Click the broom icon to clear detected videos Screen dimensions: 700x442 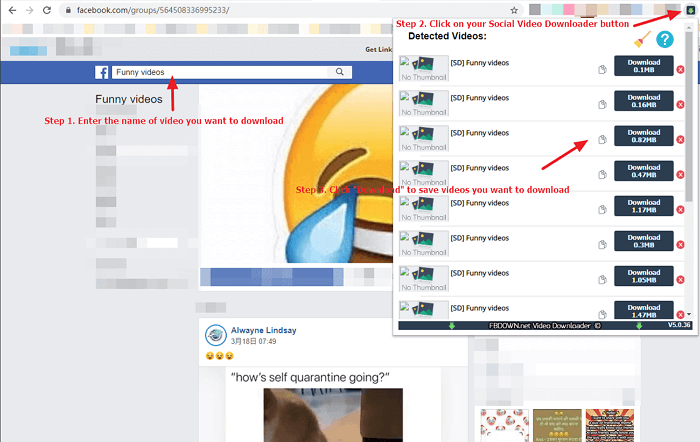pos(642,40)
